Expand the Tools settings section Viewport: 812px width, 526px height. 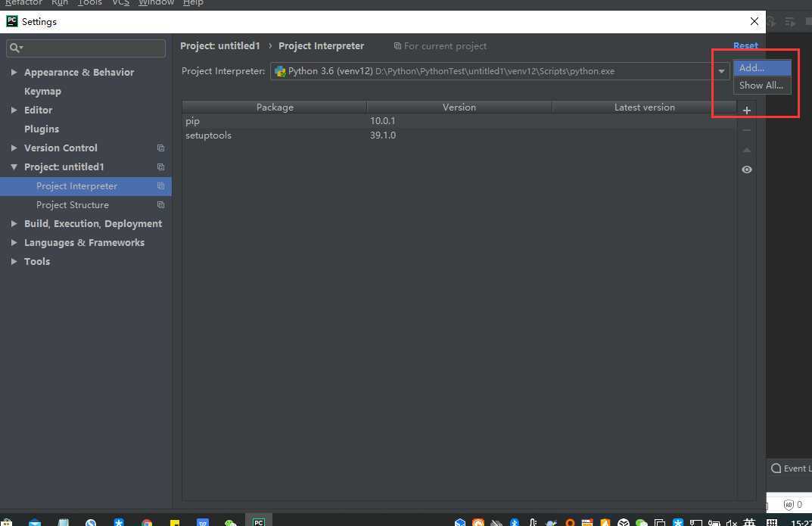click(14, 261)
